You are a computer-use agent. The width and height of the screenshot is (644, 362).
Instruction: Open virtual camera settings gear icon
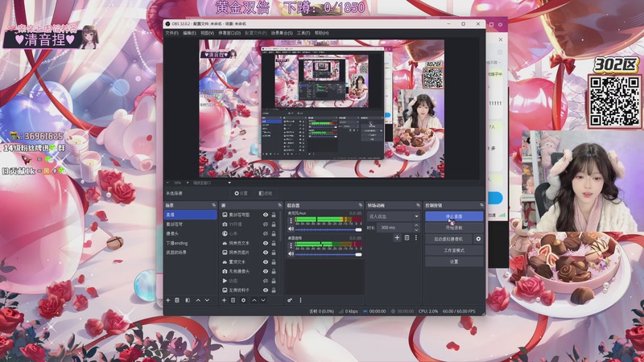point(478,239)
